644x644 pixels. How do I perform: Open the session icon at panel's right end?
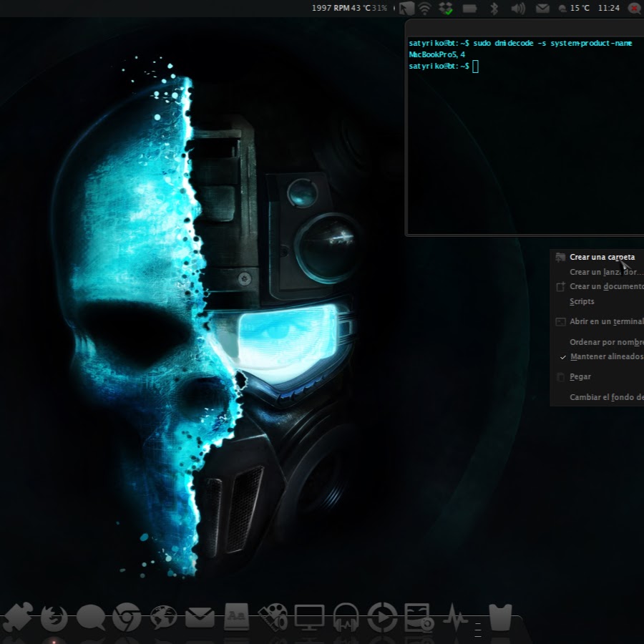point(635,8)
